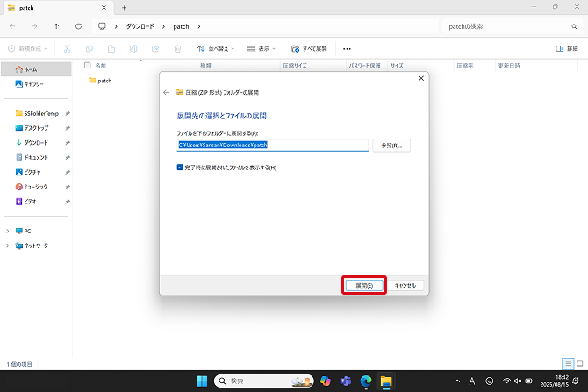Select the patch folder in file list
This screenshot has height=392, width=588.
pyautogui.click(x=100, y=81)
